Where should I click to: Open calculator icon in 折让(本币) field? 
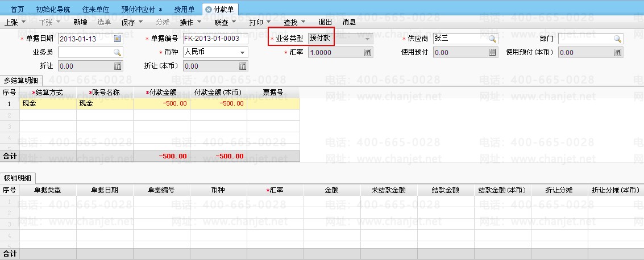[243, 66]
